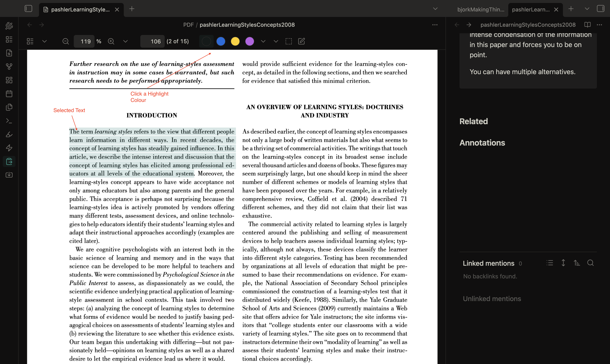
Task: Expand the PDF outline sidebar dropdown
Action: pos(45,42)
